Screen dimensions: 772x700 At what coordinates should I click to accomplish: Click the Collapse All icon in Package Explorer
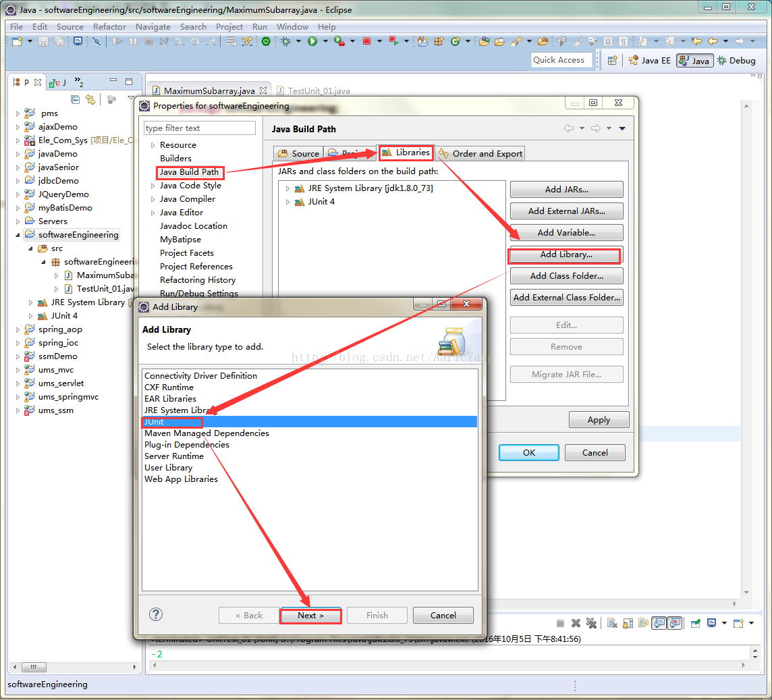[x=76, y=99]
